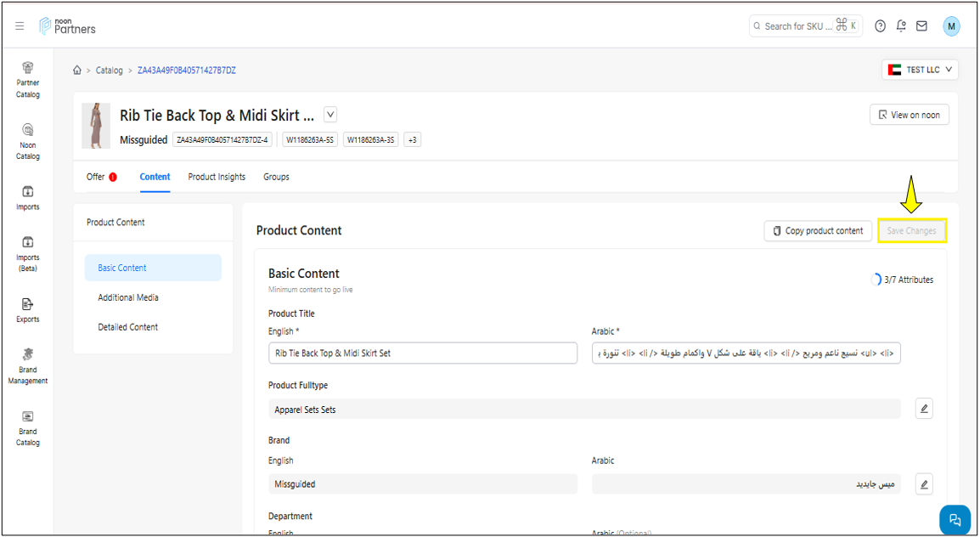Switch to the Product Insights tab

pyautogui.click(x=217, y=177)
